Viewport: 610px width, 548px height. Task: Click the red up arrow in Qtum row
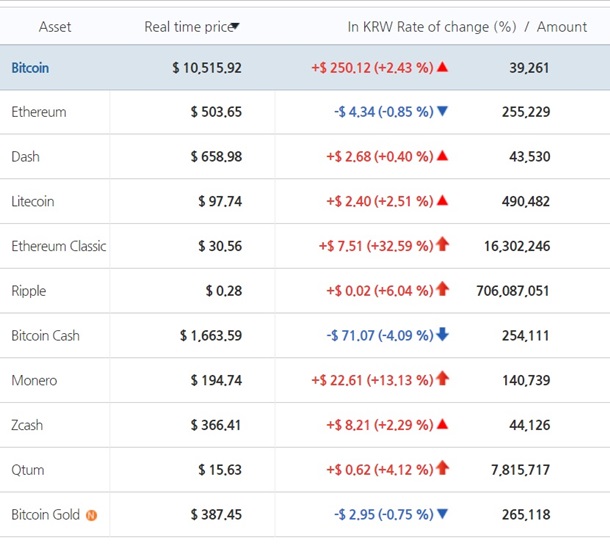coord(442,468)
